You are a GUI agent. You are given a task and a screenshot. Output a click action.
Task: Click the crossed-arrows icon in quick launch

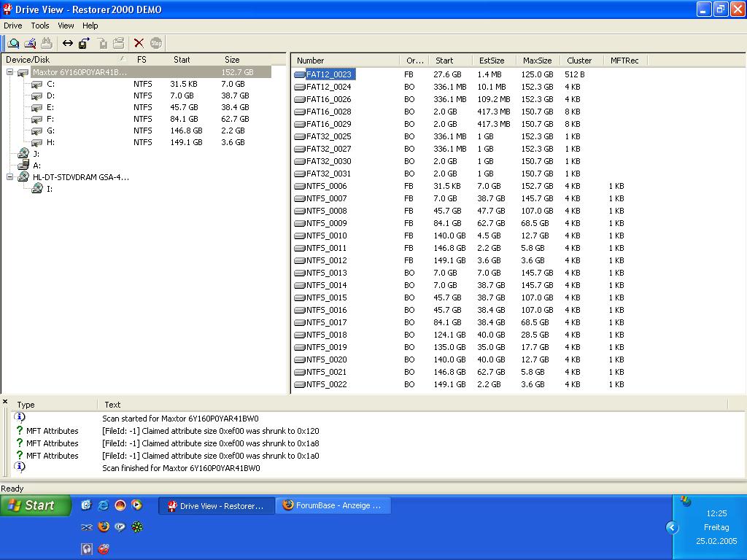(86, 527)
